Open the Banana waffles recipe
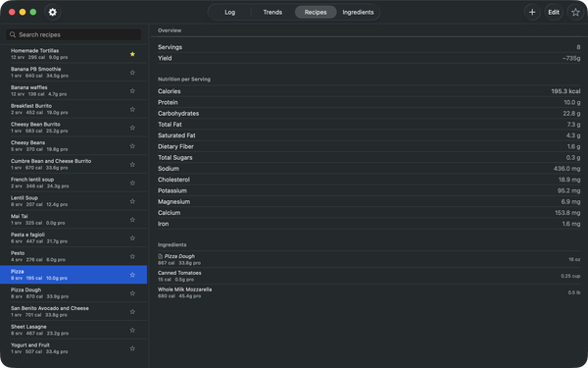The width and height of the screenshot is (588, 368). click(73, 91)
